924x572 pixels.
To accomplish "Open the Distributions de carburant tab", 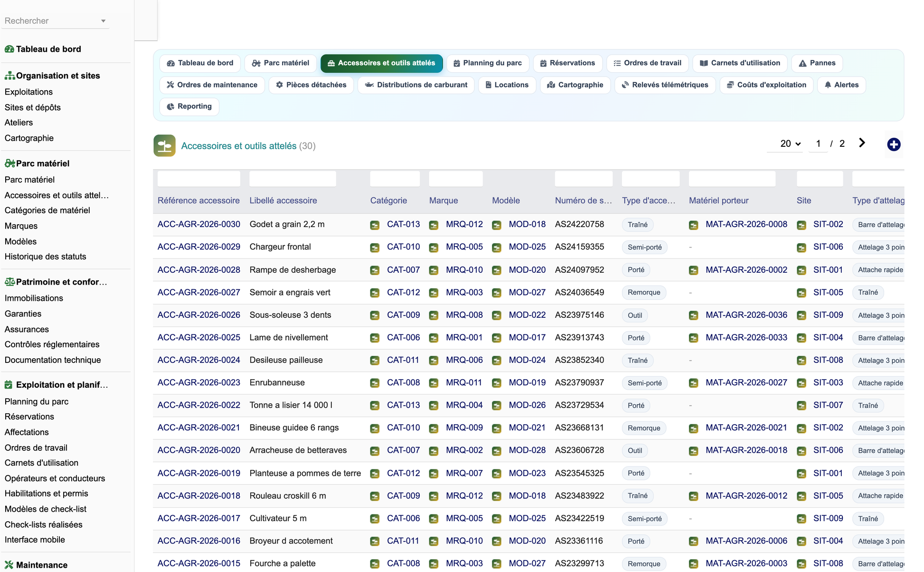I will [416, 85].
